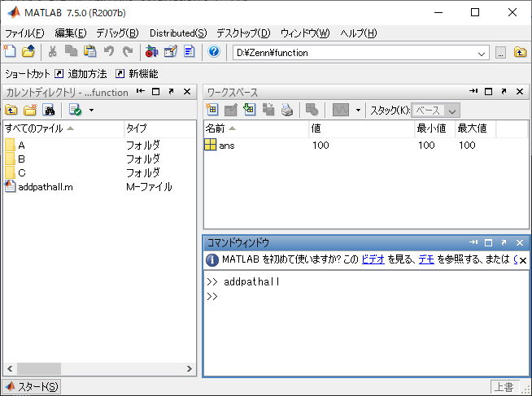The image size is (532, 396).
Task: Follow the ビデオ link in the info bar
Action: point(373,259)
